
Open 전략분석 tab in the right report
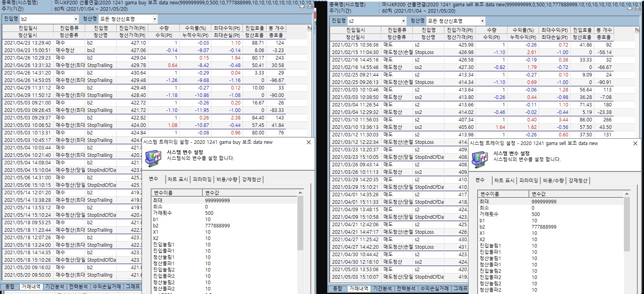[406, 288]
